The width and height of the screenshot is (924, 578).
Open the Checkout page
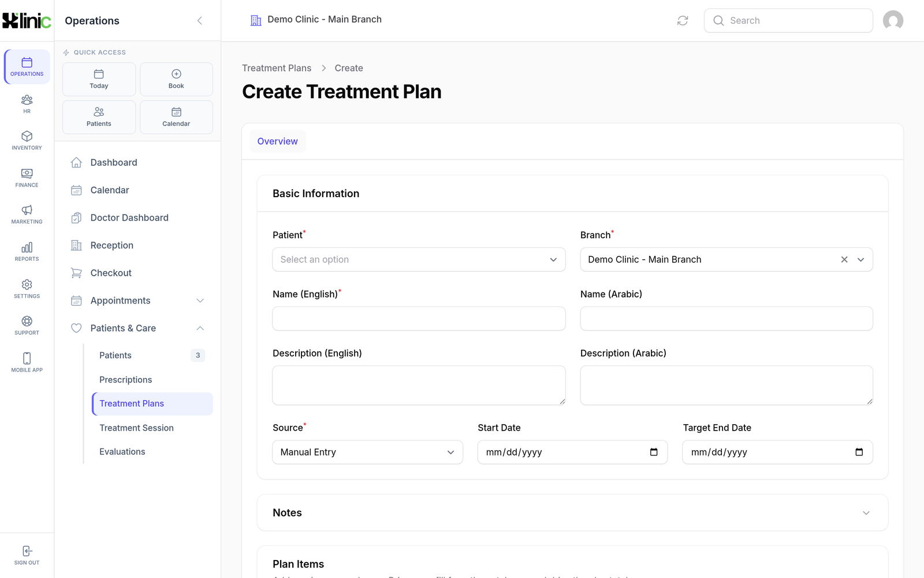tap(138, 273)
